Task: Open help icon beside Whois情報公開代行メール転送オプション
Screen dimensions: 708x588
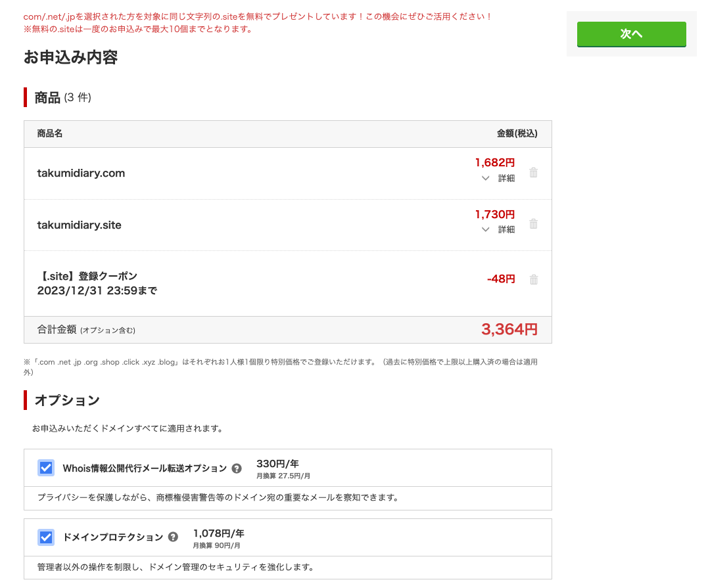Action: coord(237,468)
